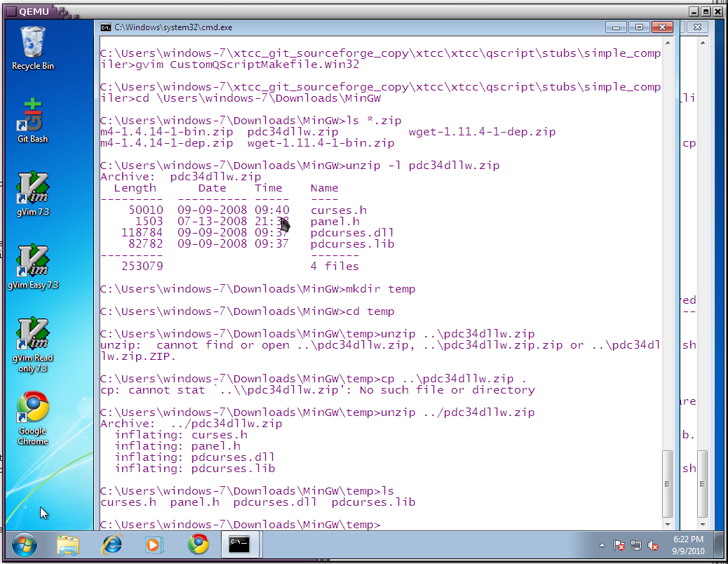Click the network status tray icon
The width and height of the screenshot is (728, 564).
click(636, 545)
